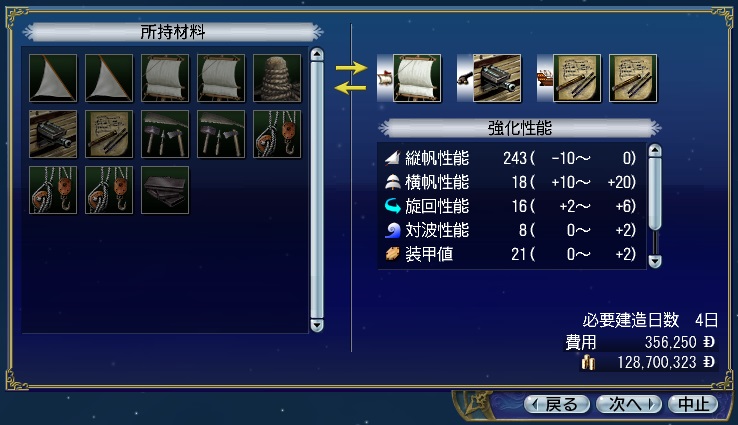Pick the blueprint scroll in owned materials
Screen dimensions: 738x425
tap(109, 134)
